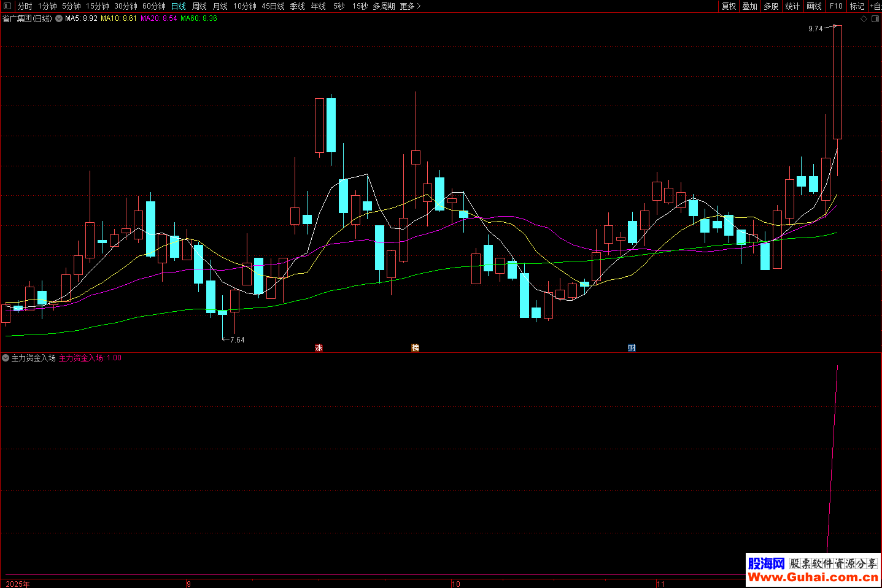Click the diamond icon at chart top-right
This screenshot has height=588, width=882.
coord(864,19)
